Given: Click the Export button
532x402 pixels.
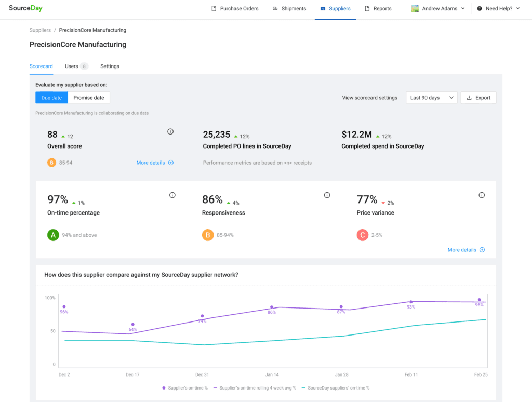Looking at the screenshot, I should [478, 97].
